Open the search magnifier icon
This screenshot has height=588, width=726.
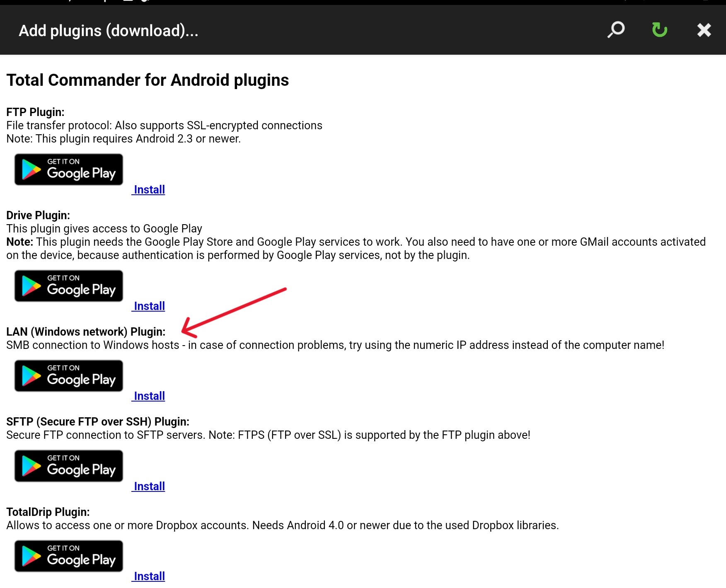coord(616,30)
